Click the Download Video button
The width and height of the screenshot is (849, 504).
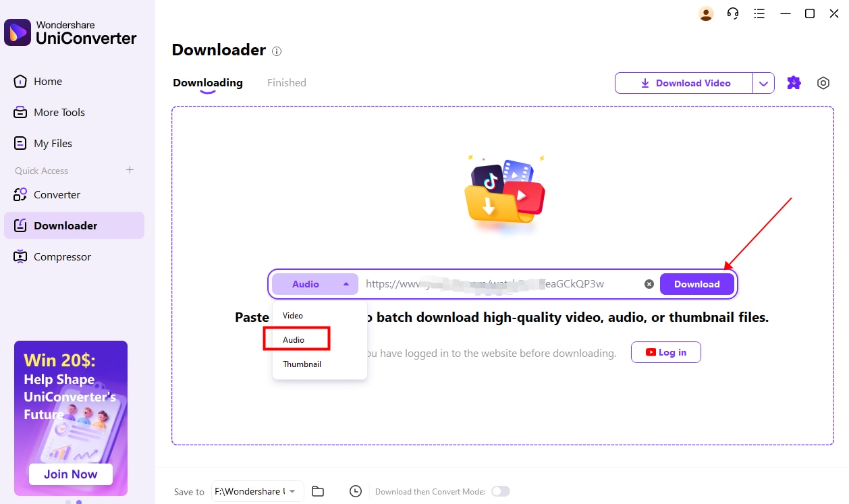point(684,83)
